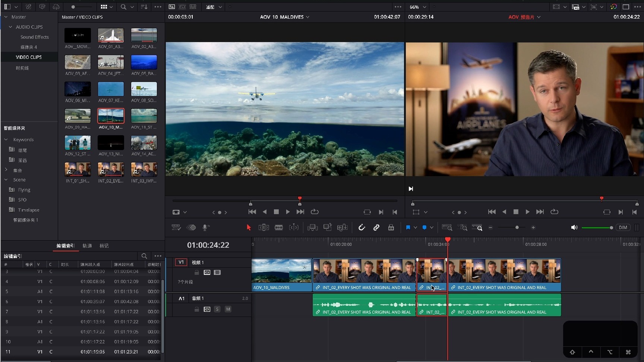Toggle lock on video track V1

point(197,273)
